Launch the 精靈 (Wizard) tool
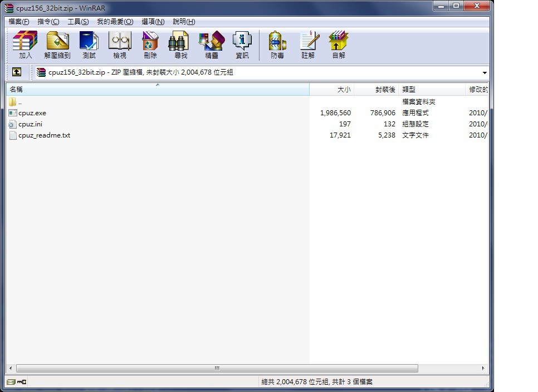538x392 pixels. click(212, 45)
